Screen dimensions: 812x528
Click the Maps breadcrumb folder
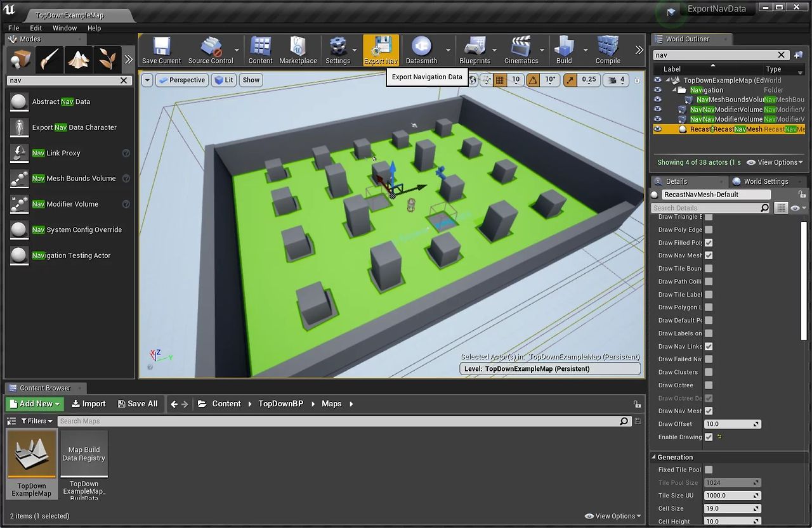[331, 404]
